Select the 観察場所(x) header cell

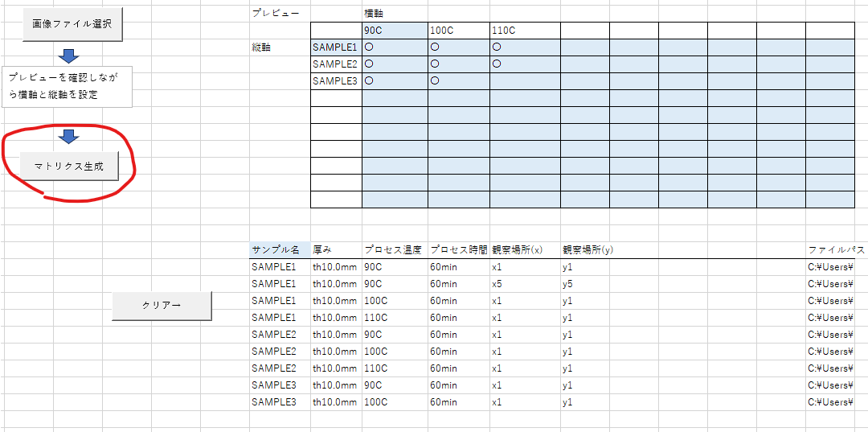(525, 250)
